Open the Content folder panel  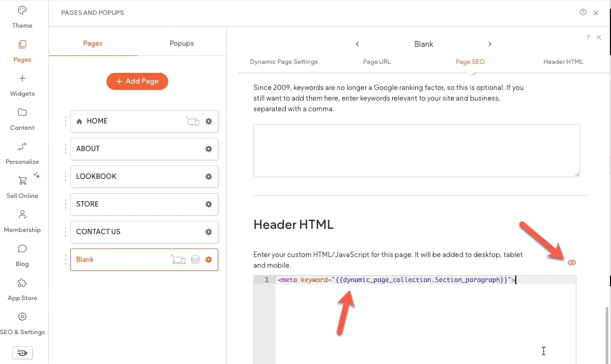22,120
